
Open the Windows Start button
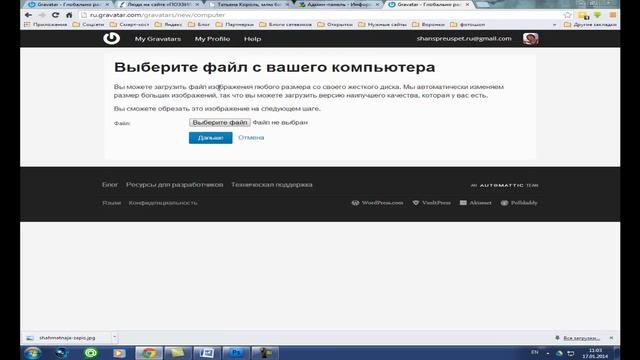pos(32,353)
